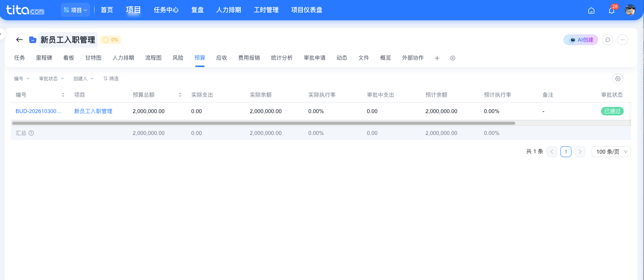Expand the 创建人 filter dropdown

click(x=84, y=79)
